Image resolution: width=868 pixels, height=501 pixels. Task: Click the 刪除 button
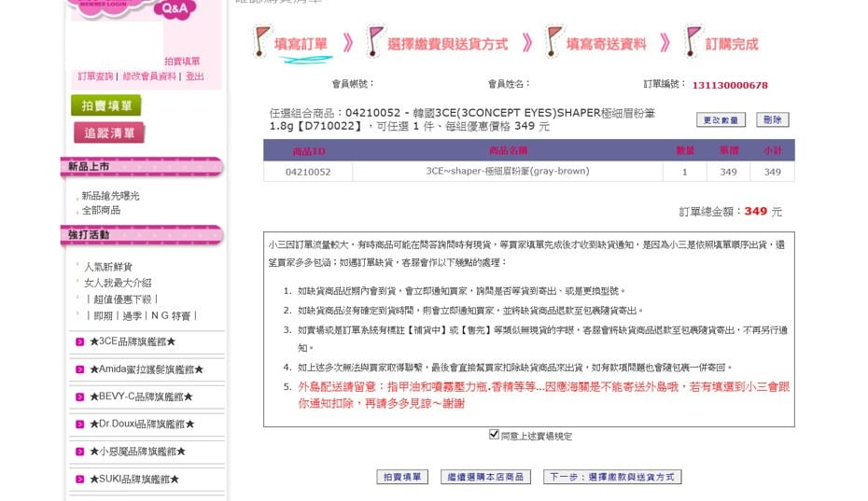tap(772, 119)
